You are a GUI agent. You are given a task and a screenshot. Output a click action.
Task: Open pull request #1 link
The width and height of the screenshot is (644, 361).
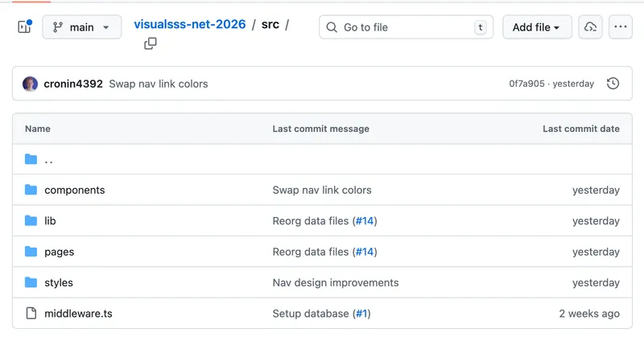click(362, 314)
